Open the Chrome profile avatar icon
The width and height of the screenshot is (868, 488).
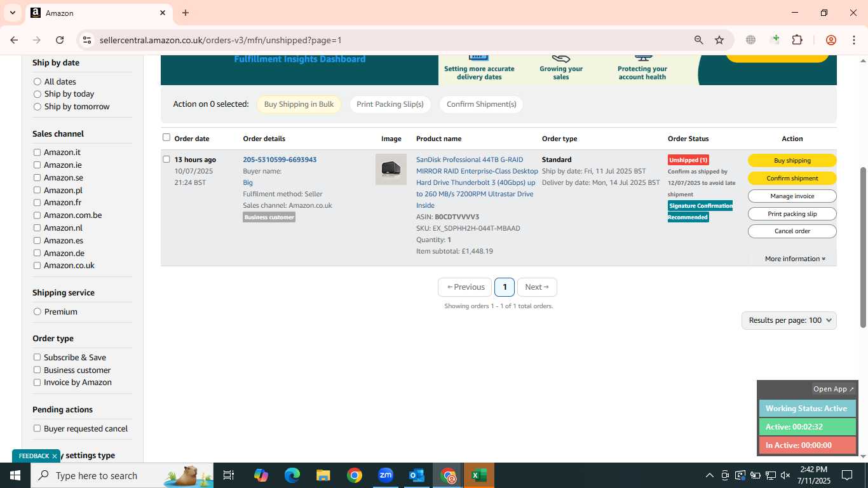pos(831,40)
